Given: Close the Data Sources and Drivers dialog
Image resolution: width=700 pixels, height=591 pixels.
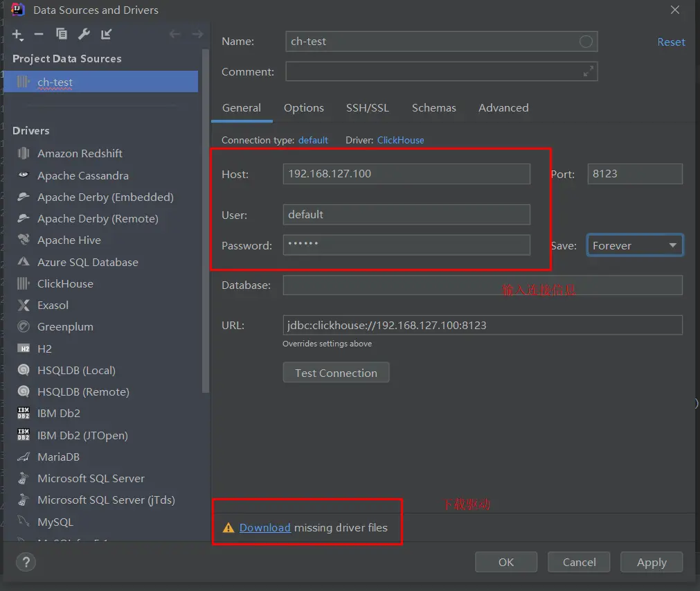Looking at the screenshot, I should 675,10.
